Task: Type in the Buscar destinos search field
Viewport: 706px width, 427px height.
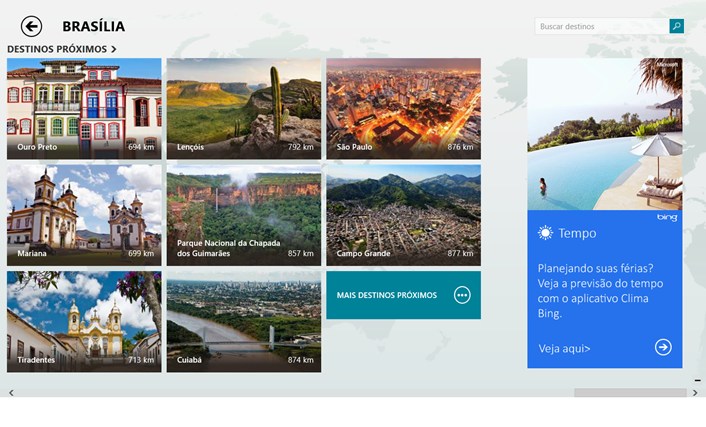Action: (602, 26)
